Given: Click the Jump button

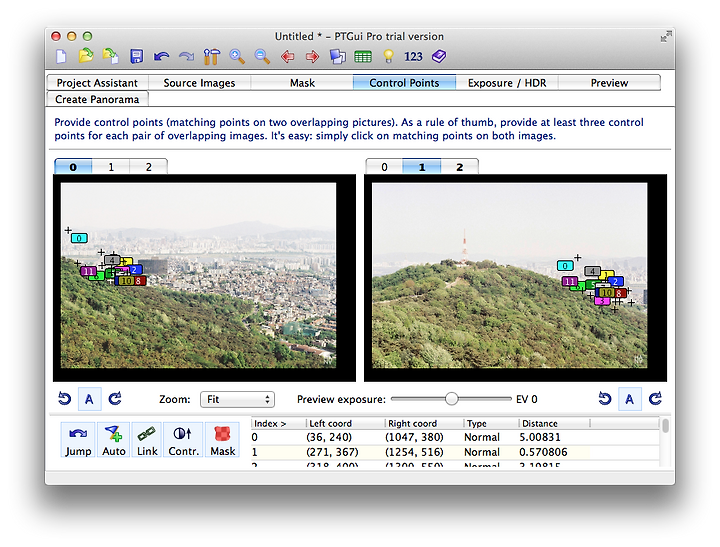Looking at the screenshot, I should (x=78, y=440).
